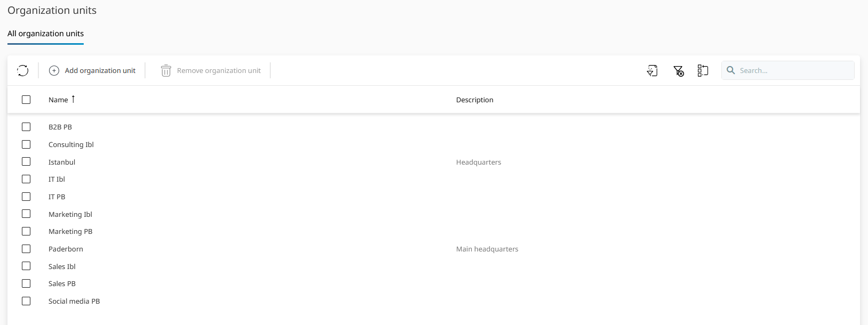Clear filters using the funnel icon
This screenshot has width=868, height=325.
click(x=678, y=70)
